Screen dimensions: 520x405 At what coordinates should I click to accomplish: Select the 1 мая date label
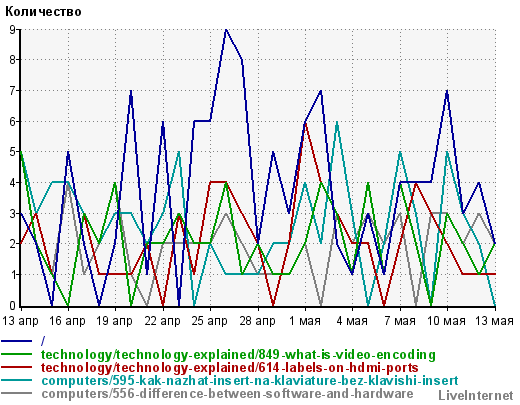pos(305,321)
